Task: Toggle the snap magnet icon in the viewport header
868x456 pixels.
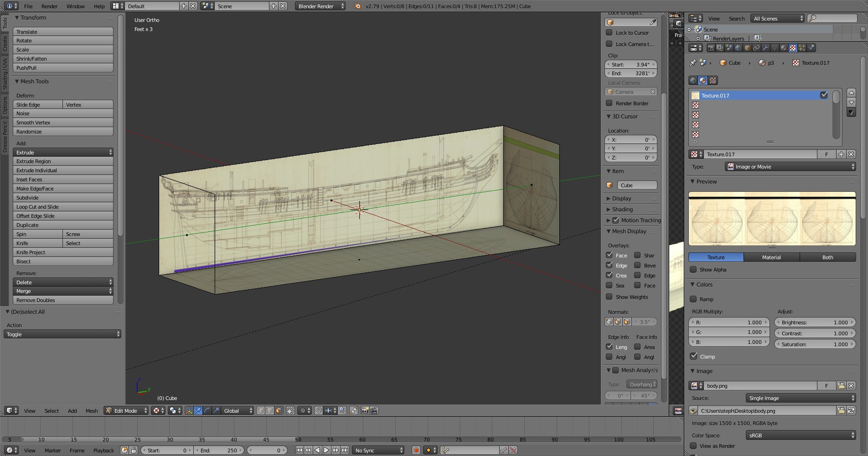Action: [319, 410]
